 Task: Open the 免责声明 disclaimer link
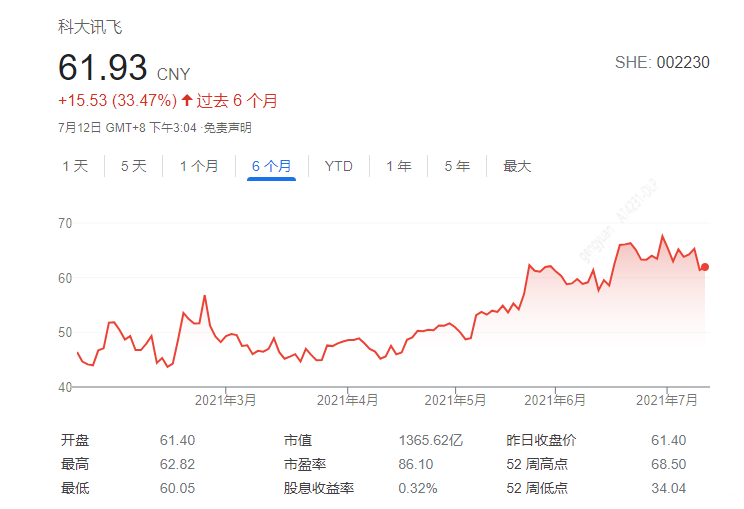(227, 128)
